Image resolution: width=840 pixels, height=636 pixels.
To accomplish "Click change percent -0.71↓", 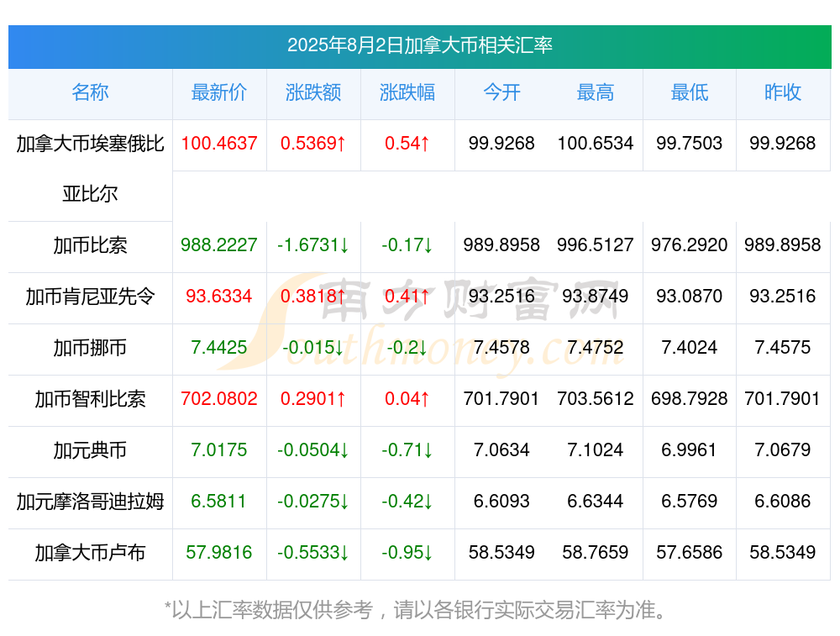I will tap(407, 450).
